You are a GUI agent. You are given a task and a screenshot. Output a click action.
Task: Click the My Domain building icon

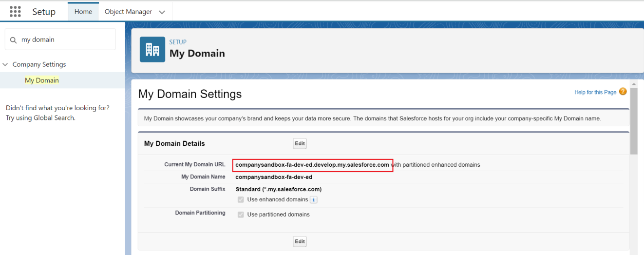point(152,49)
